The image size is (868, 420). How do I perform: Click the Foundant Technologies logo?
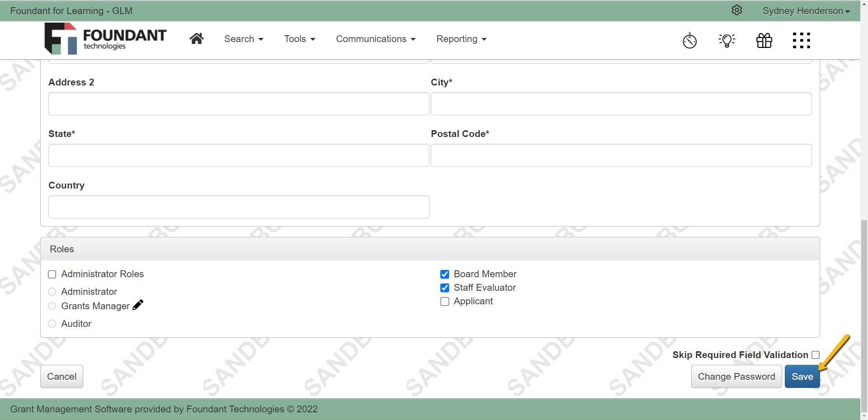click(105, 38)
